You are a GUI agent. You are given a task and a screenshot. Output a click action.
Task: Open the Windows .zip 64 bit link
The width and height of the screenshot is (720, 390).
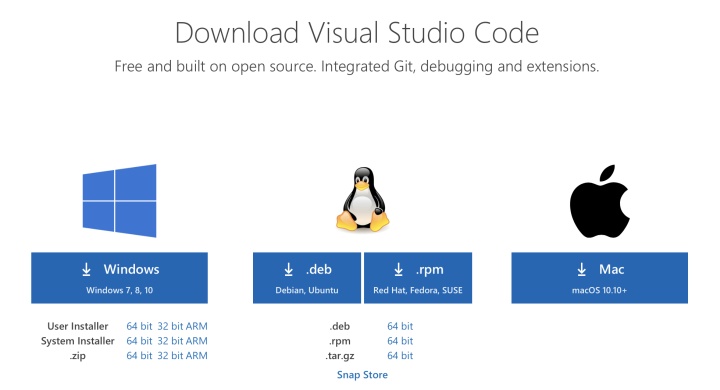(x=139, y=356)
